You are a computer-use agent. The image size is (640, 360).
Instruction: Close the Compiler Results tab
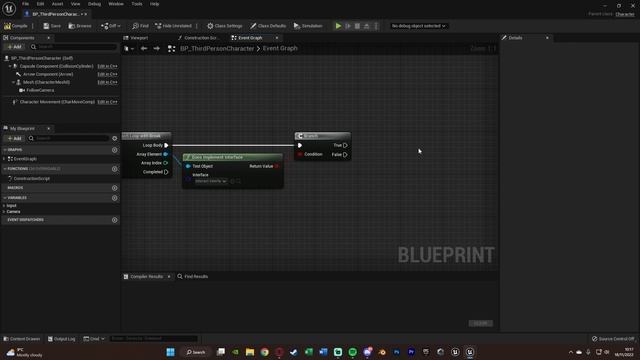pos(169,276)
